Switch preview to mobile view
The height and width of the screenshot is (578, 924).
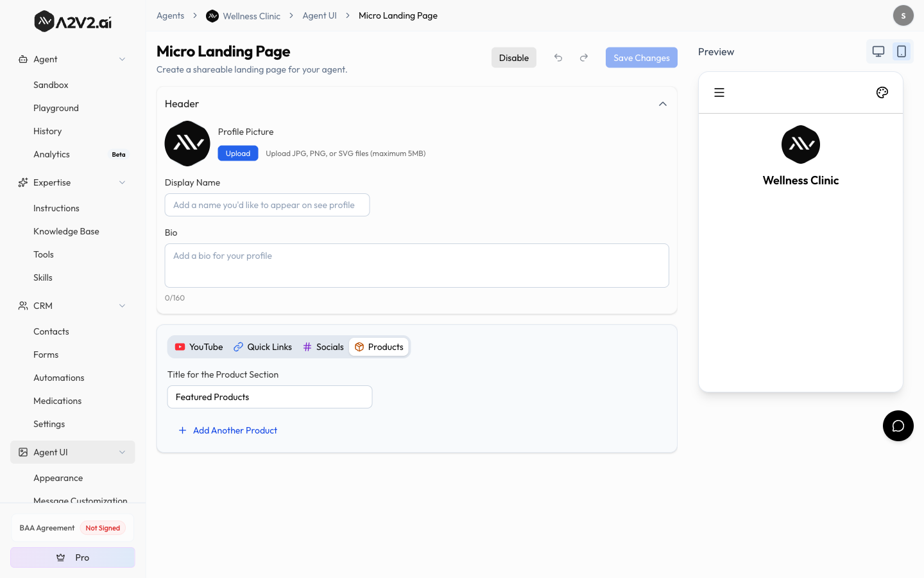tap(902, 51)
